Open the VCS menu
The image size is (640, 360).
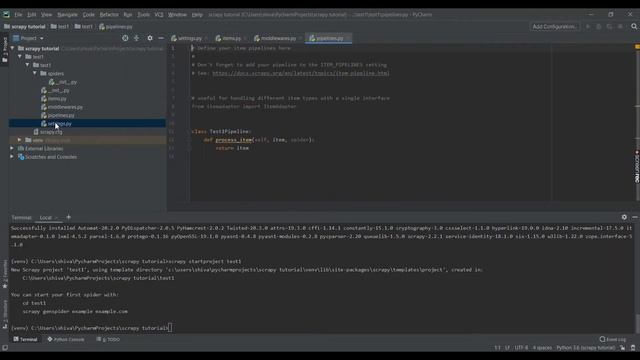(x=159, y=14)
